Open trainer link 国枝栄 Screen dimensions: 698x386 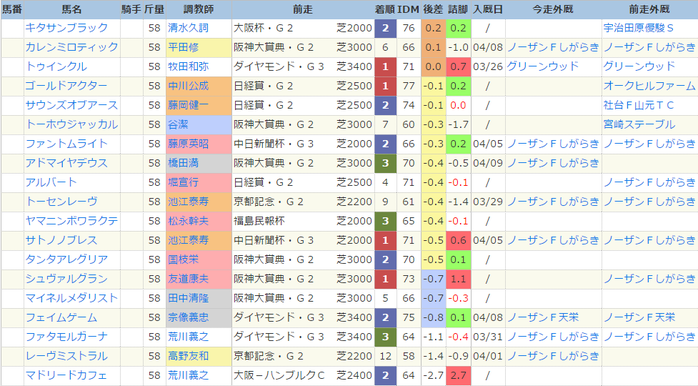coord(183,260)
